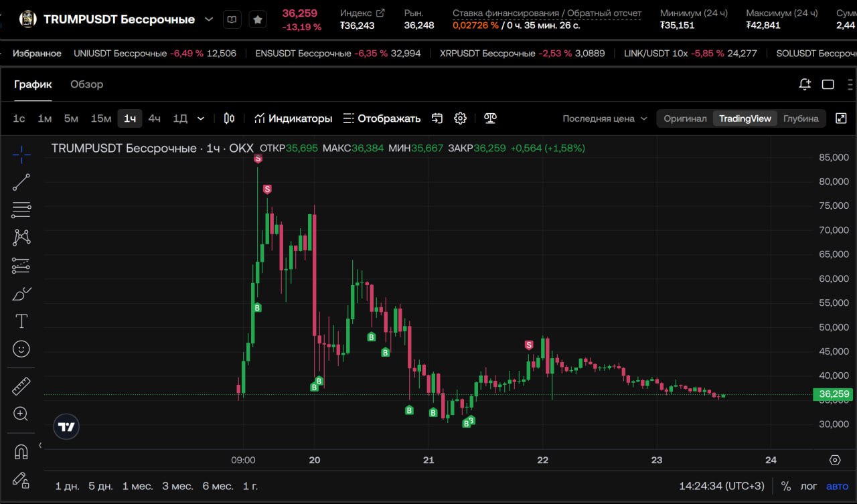Click the TRUMP coin avatar
The height and width of the screenshot is (504, 857).
[28, 19]
